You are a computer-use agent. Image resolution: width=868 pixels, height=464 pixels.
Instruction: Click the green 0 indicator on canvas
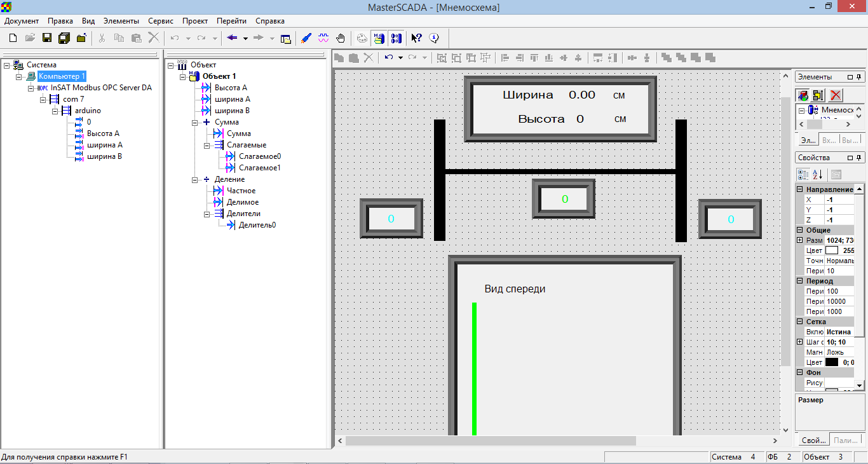tap(564, 199)
